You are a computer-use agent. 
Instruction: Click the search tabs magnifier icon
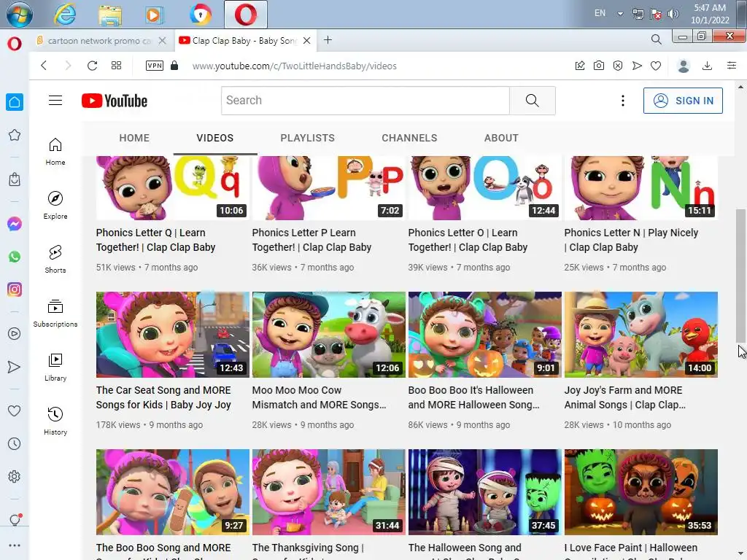point(657,39)
